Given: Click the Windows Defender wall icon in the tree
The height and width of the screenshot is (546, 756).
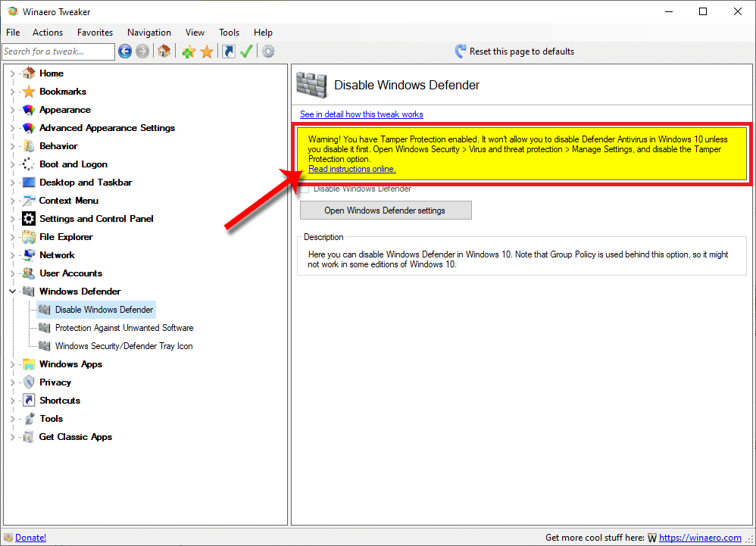Looking at the screenshot, I should pyautogui.click(x=29, y=292).
